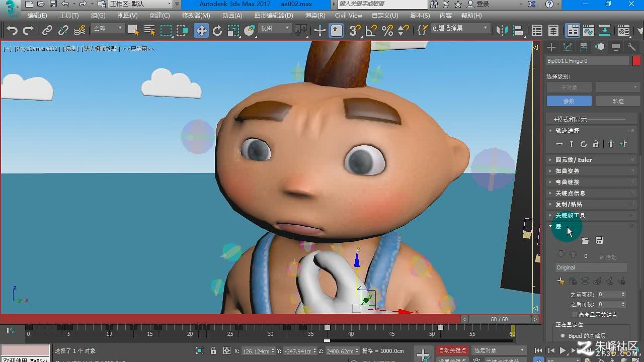
Task: Switch to the Hierarchy command panel tab
Action: click(584, 47)
